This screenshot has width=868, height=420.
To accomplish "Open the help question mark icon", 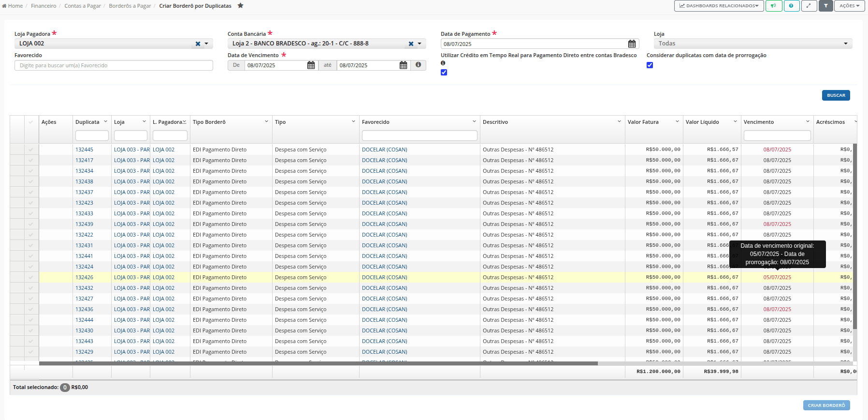I will pos(791,6).
